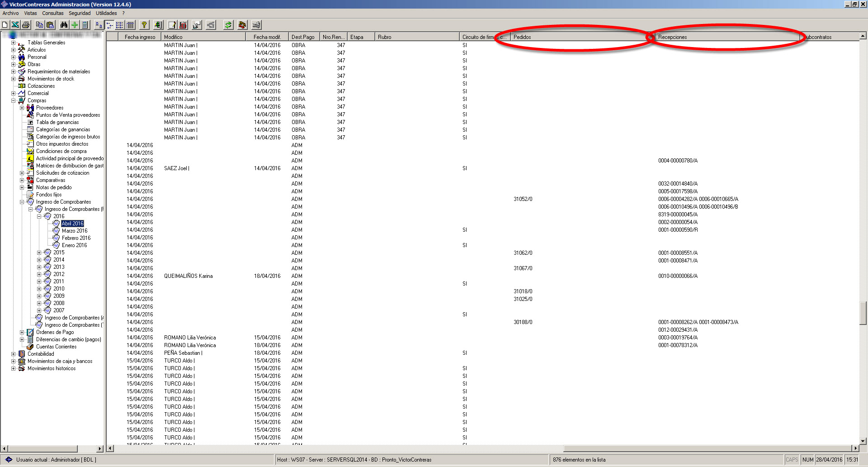Switch to large icons view button
Screen dimensions: 868x467
99,25
